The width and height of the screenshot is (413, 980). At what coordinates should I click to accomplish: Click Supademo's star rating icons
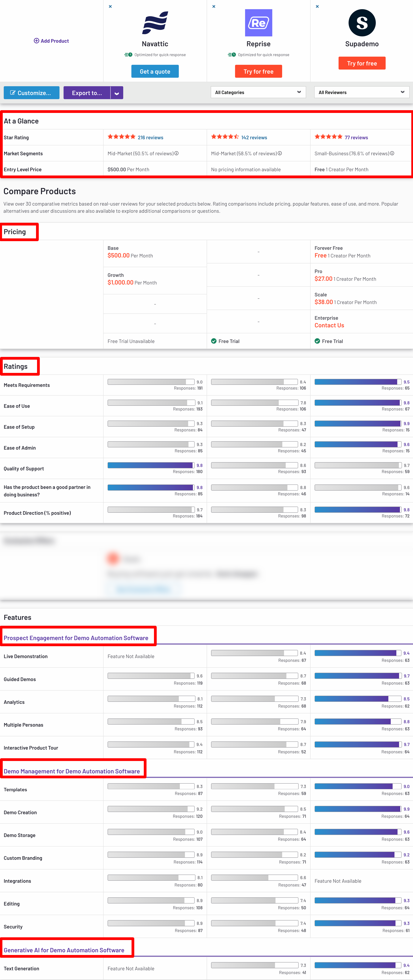[328, 137]
